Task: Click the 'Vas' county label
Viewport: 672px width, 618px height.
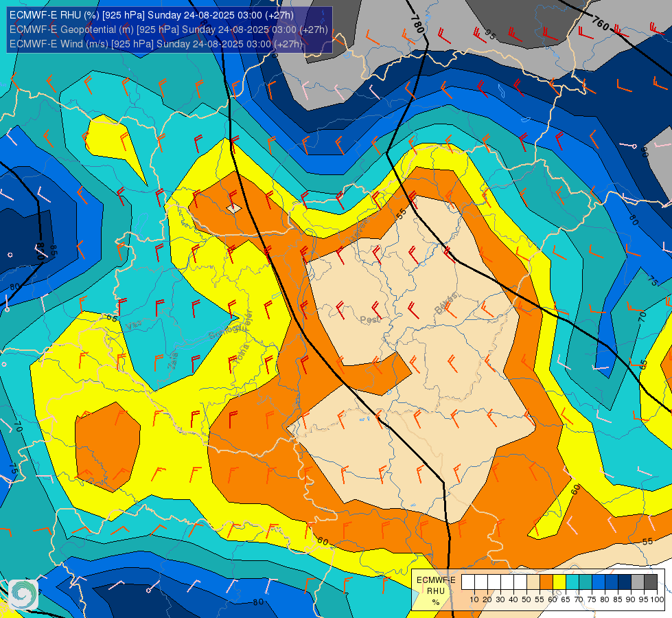Action: (135, 325)
